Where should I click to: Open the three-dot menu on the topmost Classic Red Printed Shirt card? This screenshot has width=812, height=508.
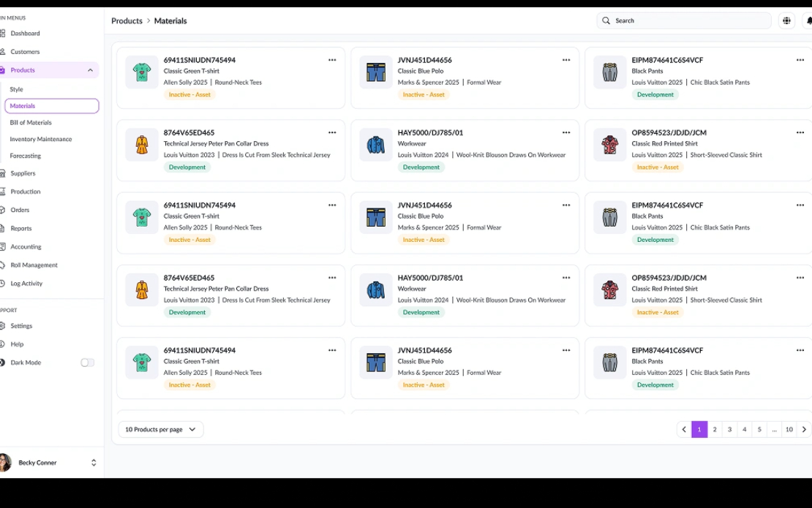(800, 132)
